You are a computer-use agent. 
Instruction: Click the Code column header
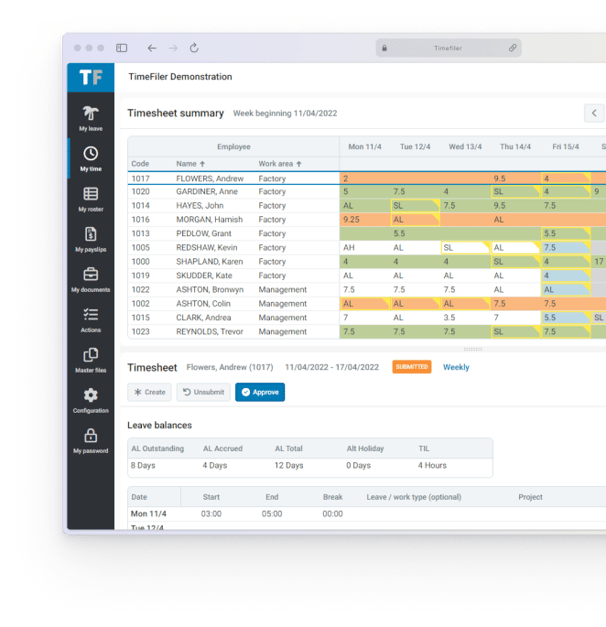[140, 164]
